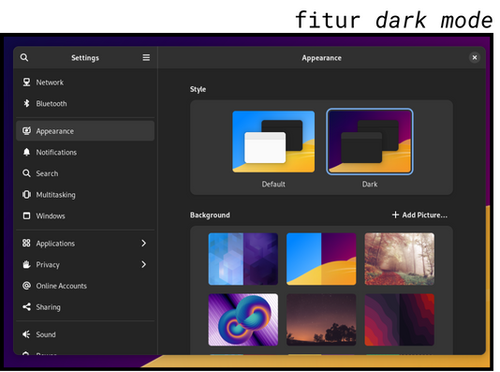The height and width of the screenshot is (372, 500).
Task: Click the Default style label
Action: (273, 184)
